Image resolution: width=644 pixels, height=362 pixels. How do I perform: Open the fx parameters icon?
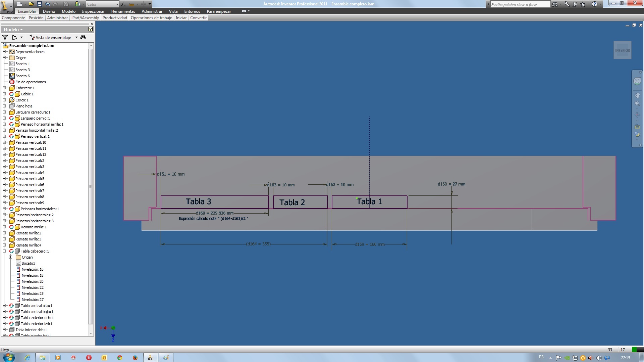pyautogui.click(x=123, y=4)
